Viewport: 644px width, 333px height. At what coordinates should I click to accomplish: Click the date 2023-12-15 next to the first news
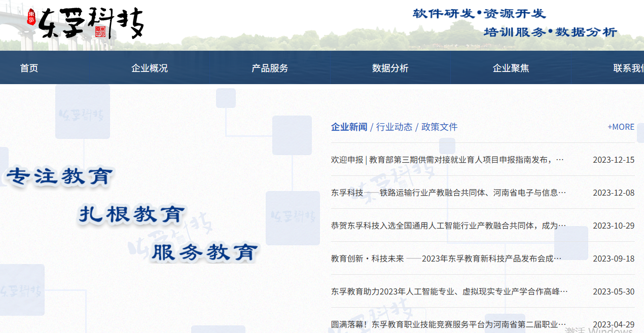click(613, 159)
